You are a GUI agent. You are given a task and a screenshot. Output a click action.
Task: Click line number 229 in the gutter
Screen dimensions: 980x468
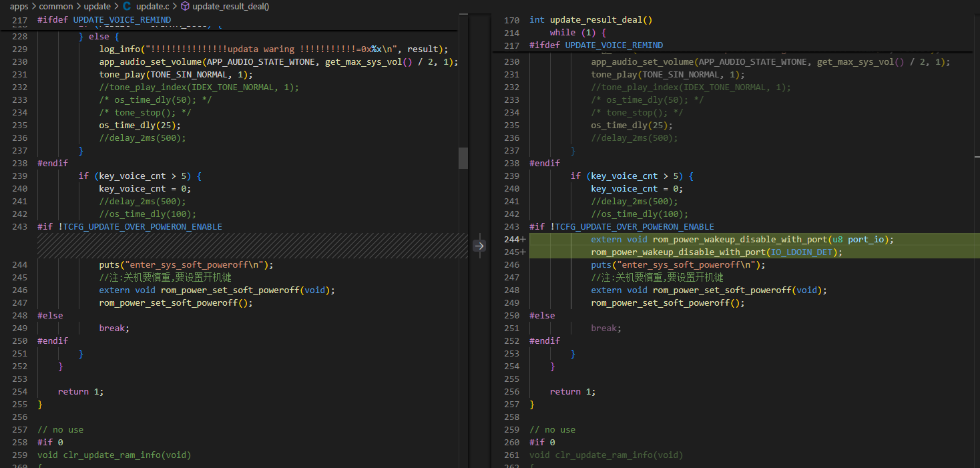(20, 49)
